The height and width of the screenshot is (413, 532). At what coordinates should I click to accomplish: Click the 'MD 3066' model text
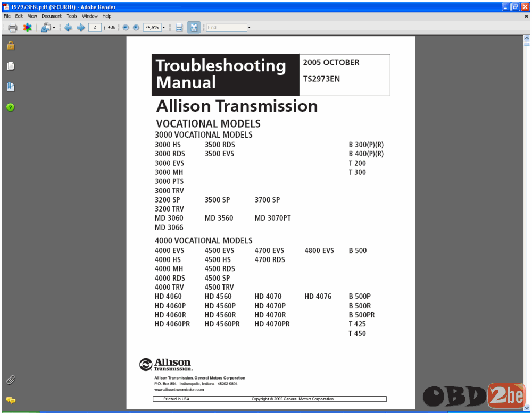(x=169, y=227)
